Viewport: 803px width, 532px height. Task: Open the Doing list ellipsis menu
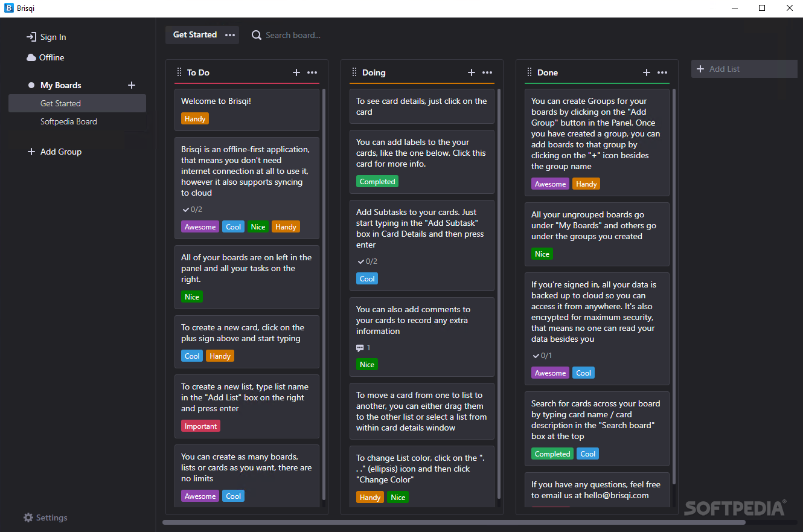click(487, 72)
